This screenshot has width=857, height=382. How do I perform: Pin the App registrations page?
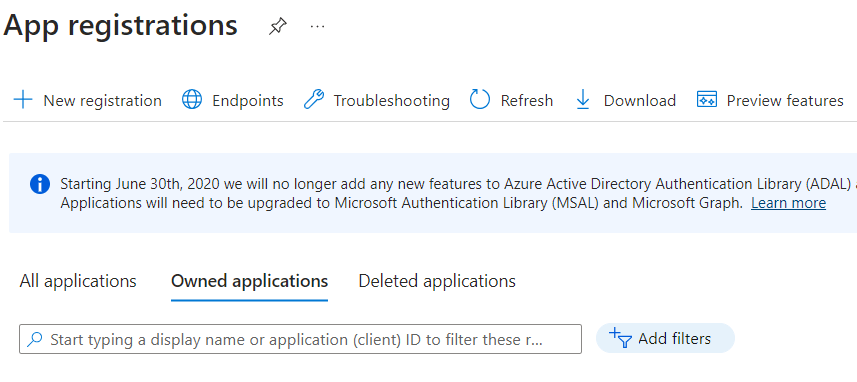[278, 26]
